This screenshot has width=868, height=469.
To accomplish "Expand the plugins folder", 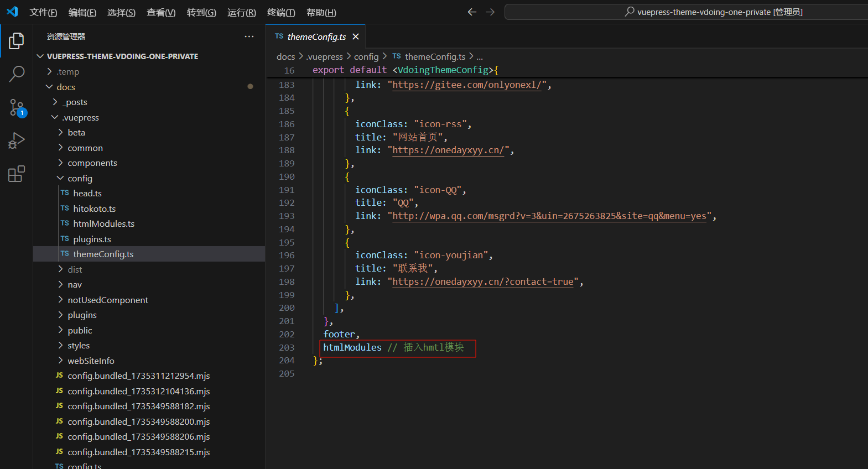I will pos(60,315).
